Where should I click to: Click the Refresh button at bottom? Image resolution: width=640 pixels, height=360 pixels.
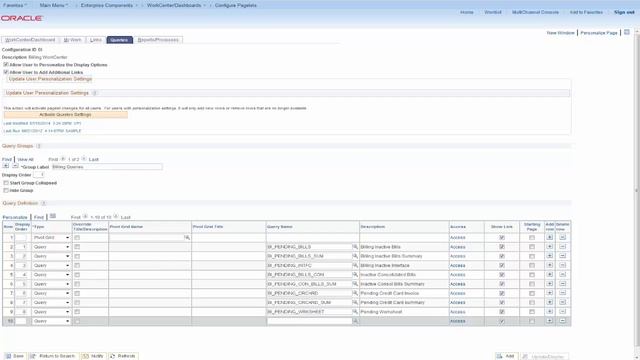pyautogui.click(x=123, y=356)
